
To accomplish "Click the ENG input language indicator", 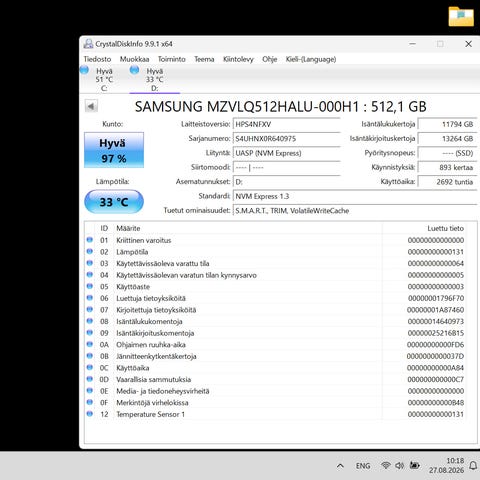I will [363, 466].
